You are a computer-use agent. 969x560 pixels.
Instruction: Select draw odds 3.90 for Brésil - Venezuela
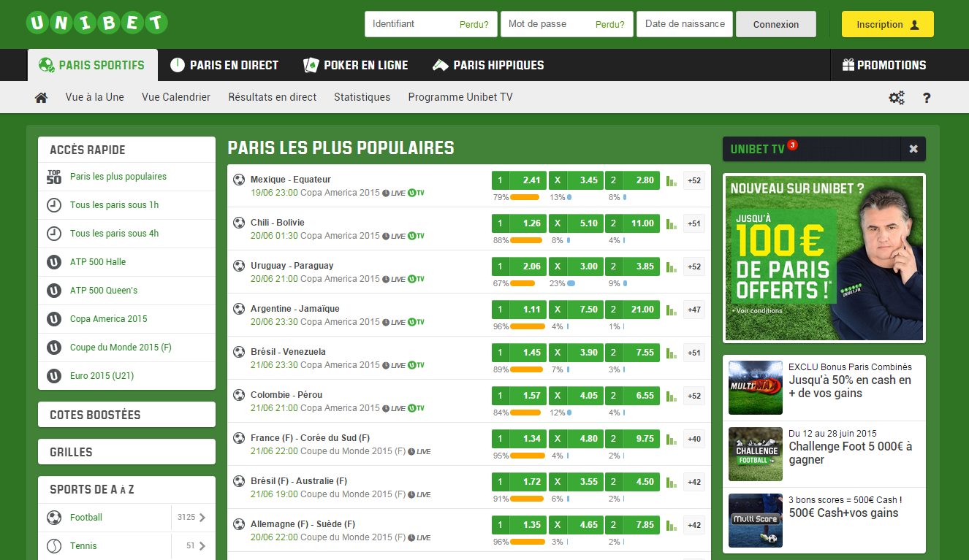576,353
